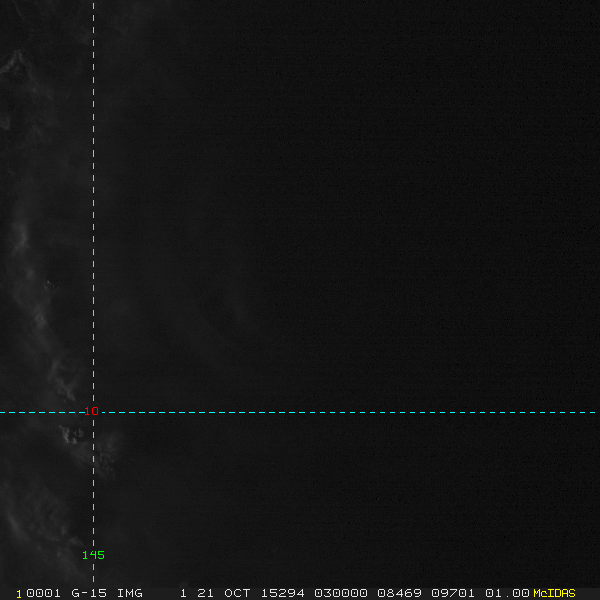This screenshot has width=600, height=600.
Task: Click the day number 21 in status bar
Action: point(205,593)
